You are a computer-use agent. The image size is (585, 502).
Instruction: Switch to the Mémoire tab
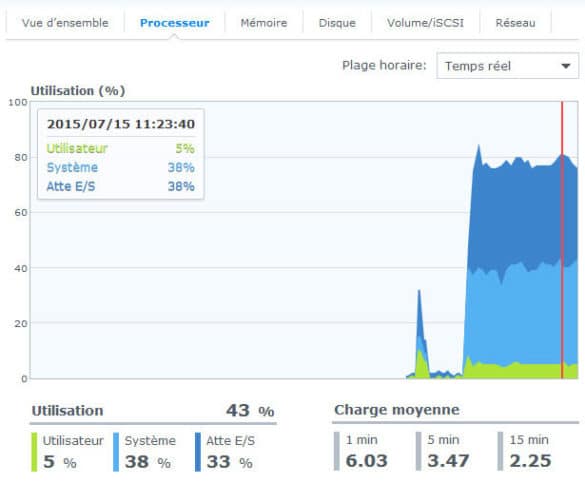264,23
